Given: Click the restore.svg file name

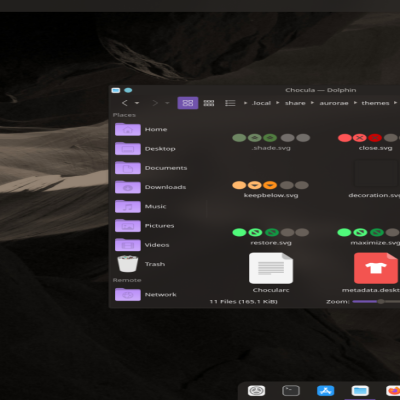Looking at the screenshot, I should coord(271,243).
